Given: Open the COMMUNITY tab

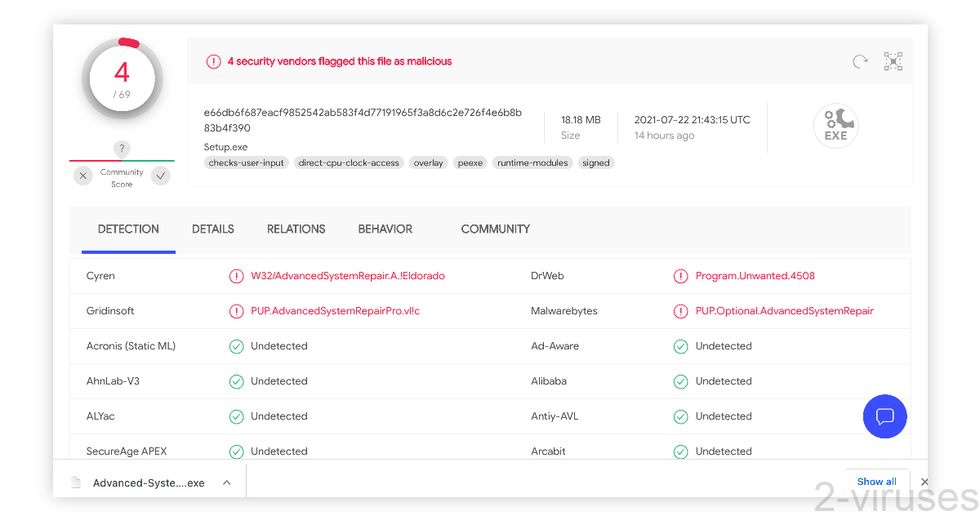Looking at the screenshot, I should 496,229.
